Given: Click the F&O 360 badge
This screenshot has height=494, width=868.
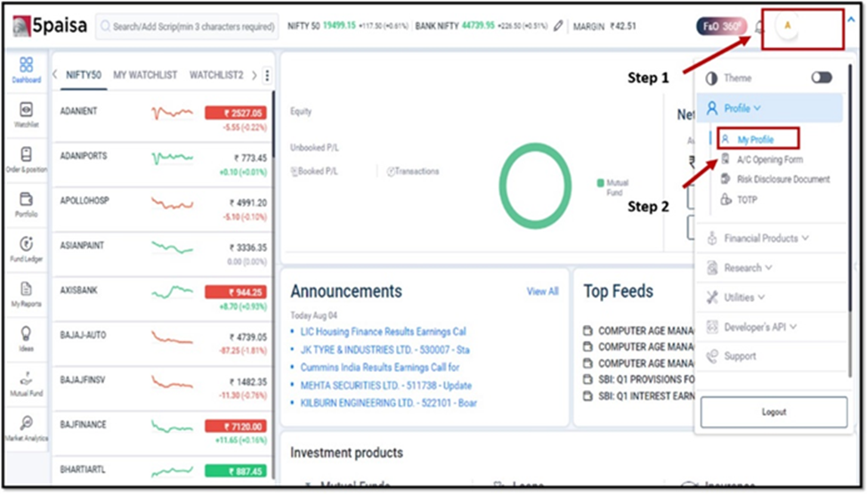Looking at the screenshot, I should pyautogui.click(x=721, y=26).
